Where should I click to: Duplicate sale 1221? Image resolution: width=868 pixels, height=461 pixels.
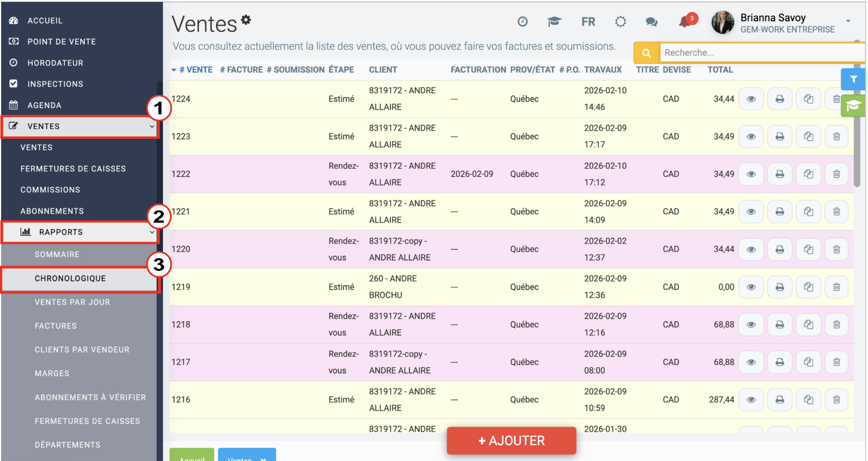pos(808,212)
